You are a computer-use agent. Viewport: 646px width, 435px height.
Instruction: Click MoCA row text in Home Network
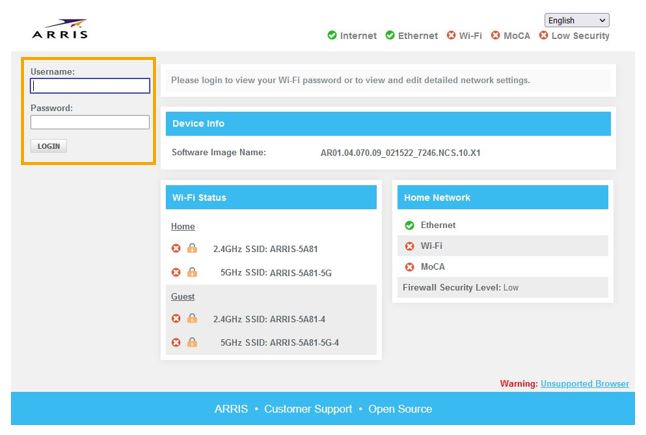click(433, 267)
